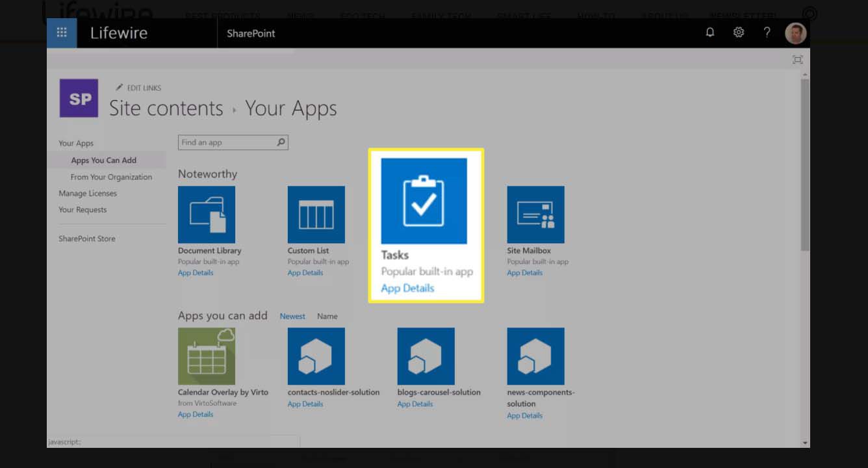Open App Details under Site Mailbox
868x468 pixels.
click(x=525, y=273)
